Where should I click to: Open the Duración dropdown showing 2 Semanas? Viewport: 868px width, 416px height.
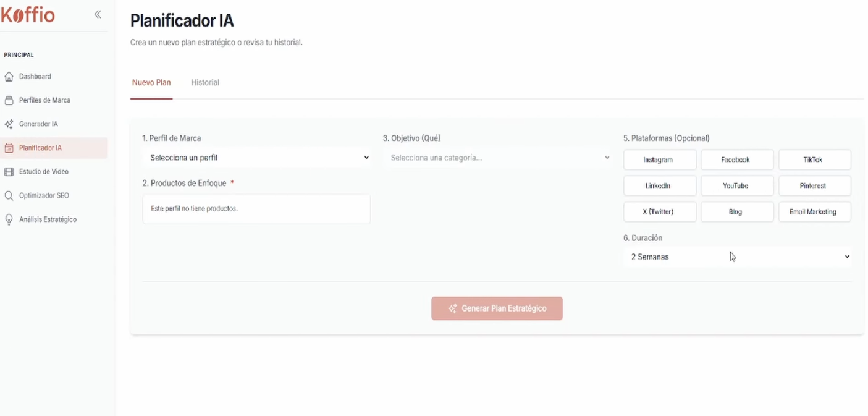click(x=737, y=256)
